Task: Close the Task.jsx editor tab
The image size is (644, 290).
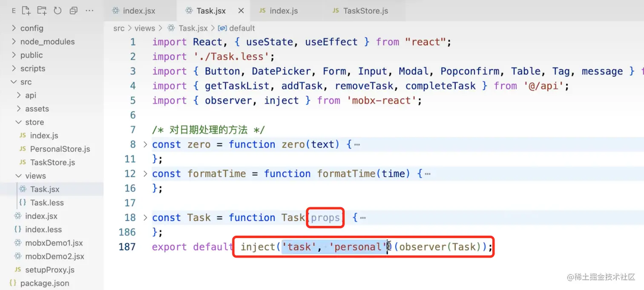Action: pyautogui.click(x=241, y=11)
